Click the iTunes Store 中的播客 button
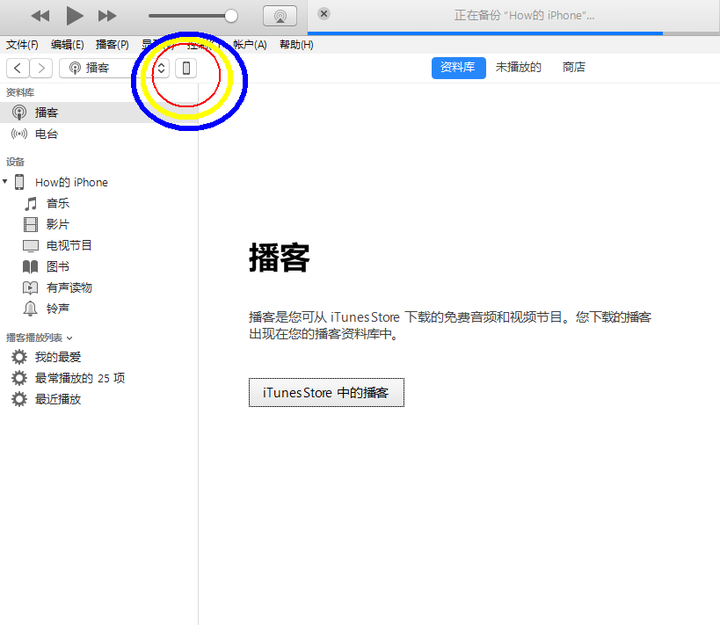This screenshot has height=625, width=720. click(326, 393)
